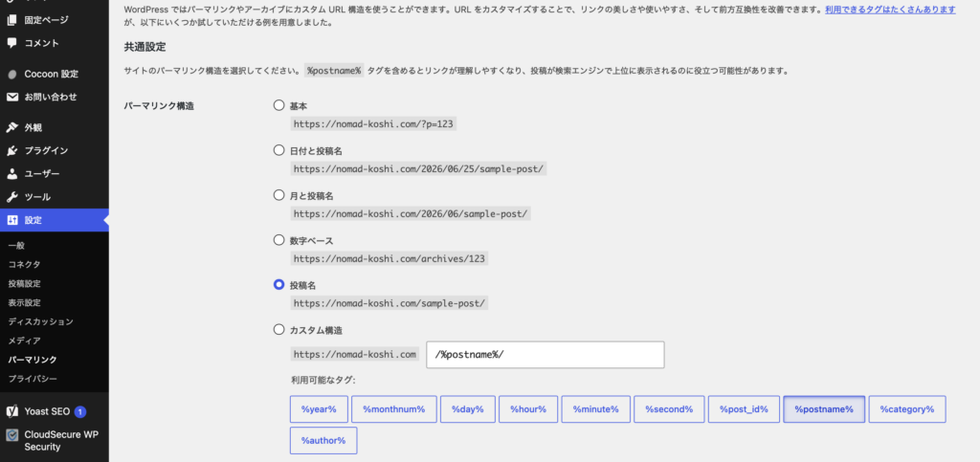Insert the %author% tag

tap(323, 440)
